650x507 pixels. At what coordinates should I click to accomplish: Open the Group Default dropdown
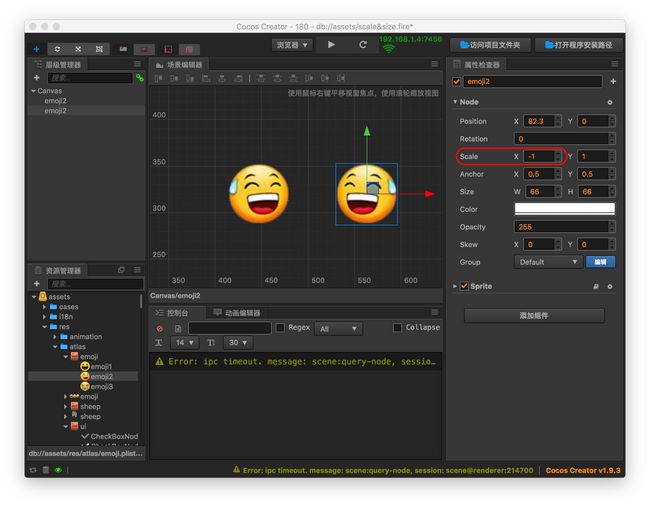(x=547, y=262)
